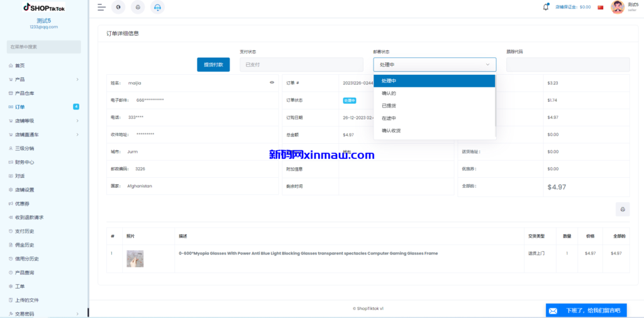The height and width of the screenshot is (318, 644).
Task: Click the user avatar 测试5
Action: [x=618, y=7]
